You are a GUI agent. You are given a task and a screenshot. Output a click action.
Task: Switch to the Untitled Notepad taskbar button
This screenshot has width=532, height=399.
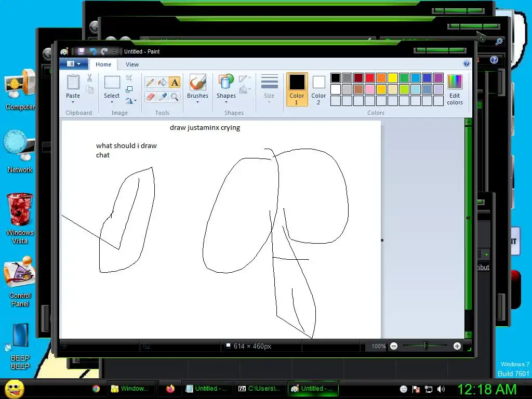click(x=207, y=389)
